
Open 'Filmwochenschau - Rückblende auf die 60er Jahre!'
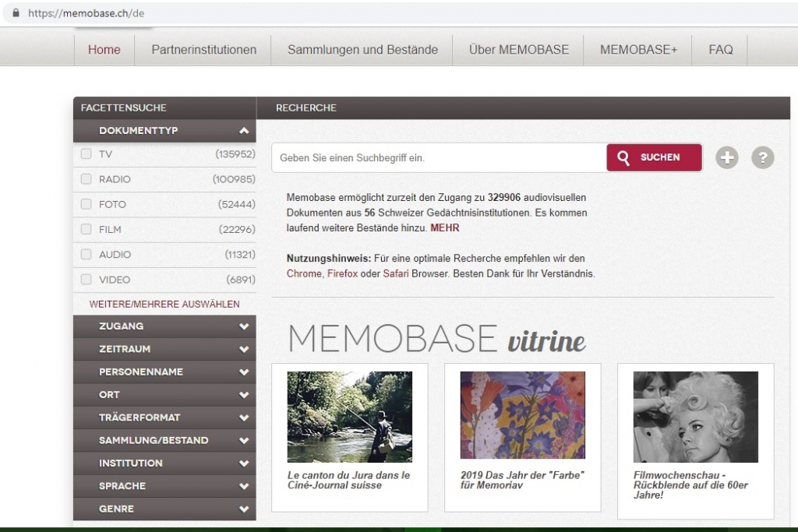point(690,484)
